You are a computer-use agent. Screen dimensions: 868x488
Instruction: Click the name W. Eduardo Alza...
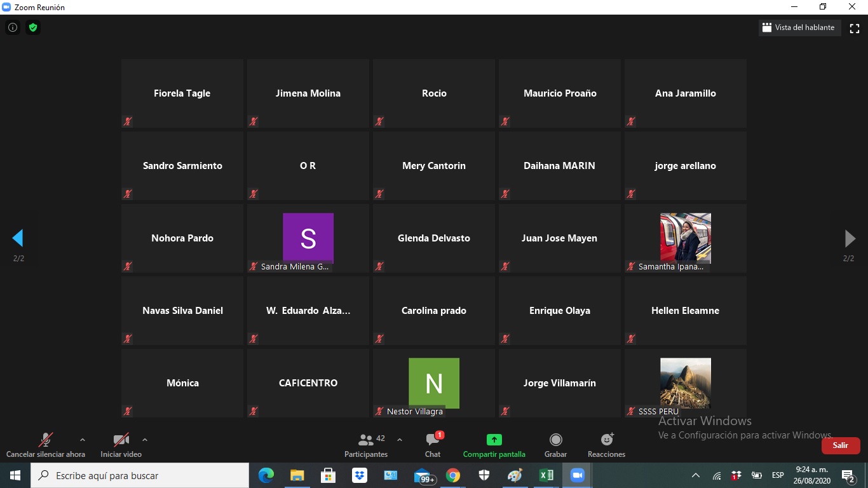coord(308,310)
